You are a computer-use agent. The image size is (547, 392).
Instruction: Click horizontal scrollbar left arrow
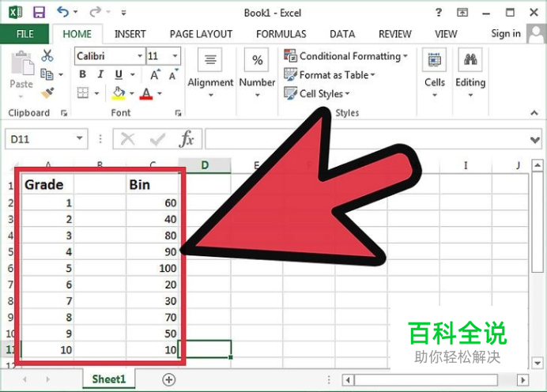[x=348, y=380]
